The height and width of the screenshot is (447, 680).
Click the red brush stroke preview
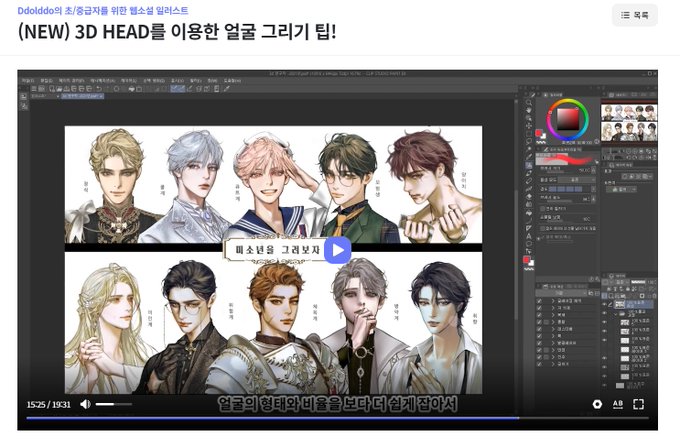[x=568, y=160]
